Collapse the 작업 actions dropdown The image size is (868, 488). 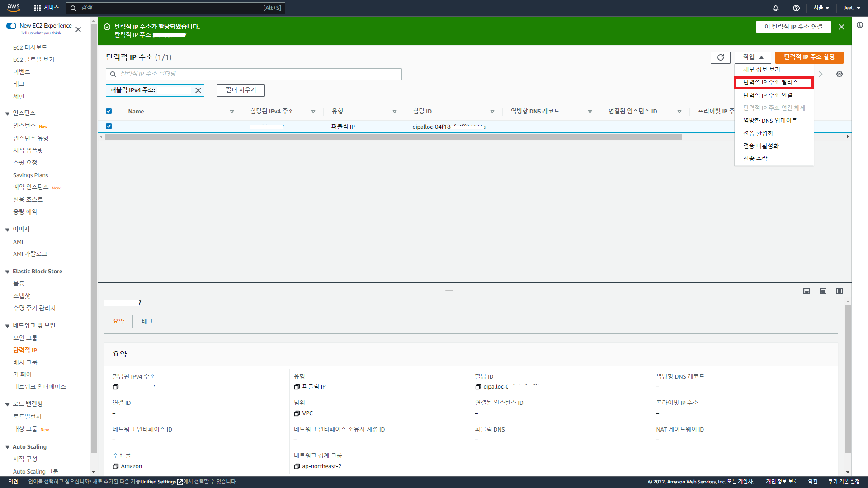click(753, 57)
